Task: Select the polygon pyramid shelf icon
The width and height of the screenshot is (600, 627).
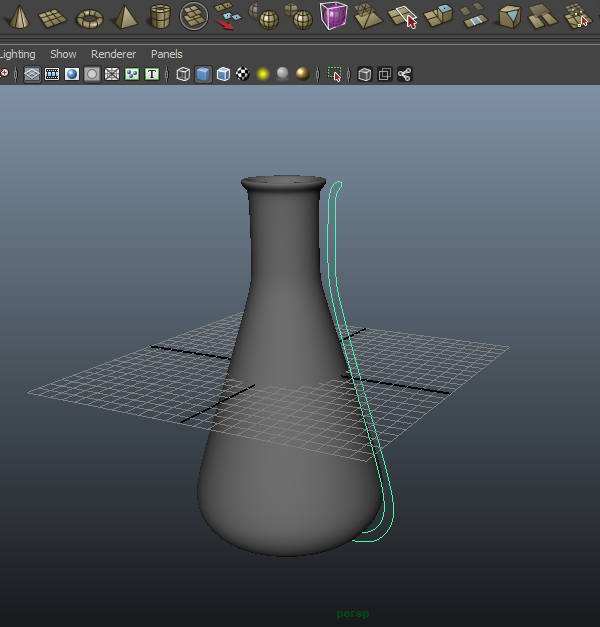Action: 124,16
